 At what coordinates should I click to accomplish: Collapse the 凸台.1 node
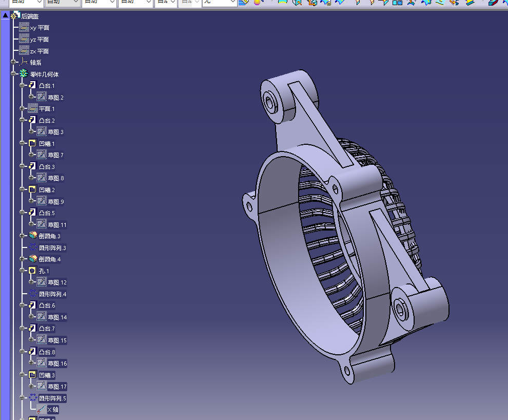[x=22, y=85]
